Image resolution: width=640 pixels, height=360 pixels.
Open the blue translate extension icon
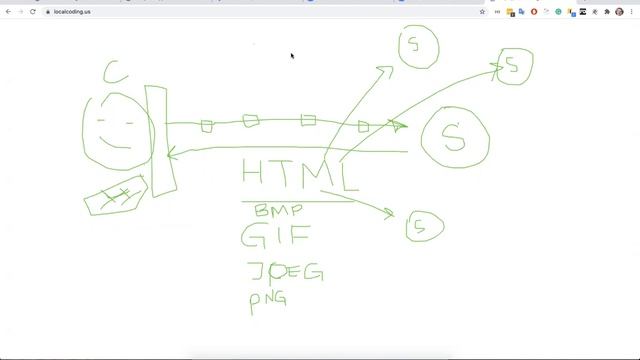[x=522, y=12]
